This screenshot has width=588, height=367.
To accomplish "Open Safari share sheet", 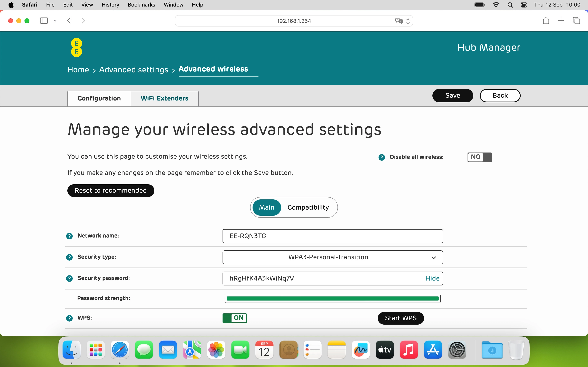I will point(546,21).
